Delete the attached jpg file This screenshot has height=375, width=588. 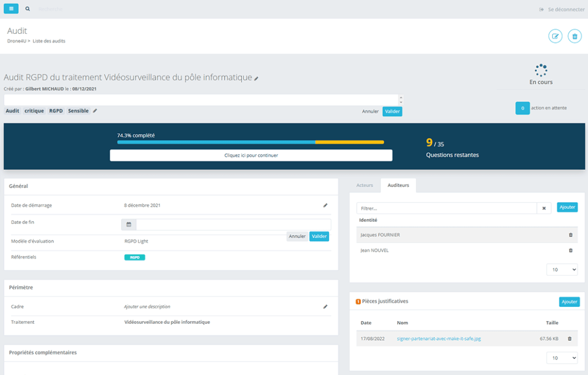click(570, 339)
